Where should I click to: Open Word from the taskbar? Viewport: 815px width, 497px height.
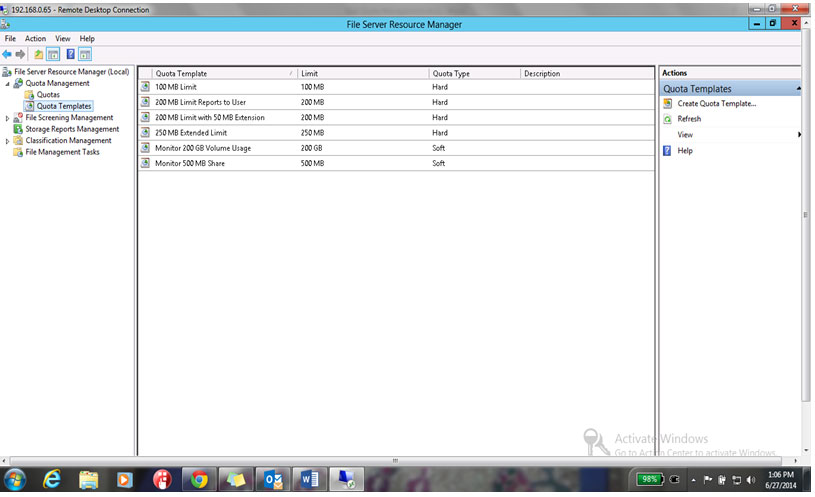coord(310,479)
